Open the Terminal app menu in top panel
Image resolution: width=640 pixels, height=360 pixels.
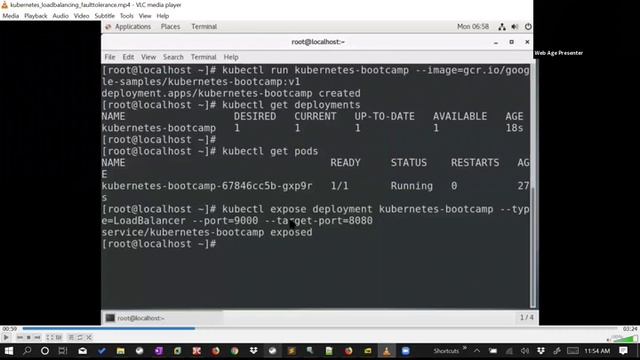[204, 27]
